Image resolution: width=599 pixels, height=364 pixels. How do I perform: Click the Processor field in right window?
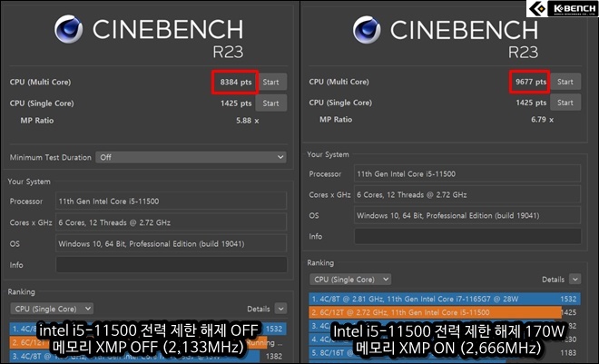point(467,173)
